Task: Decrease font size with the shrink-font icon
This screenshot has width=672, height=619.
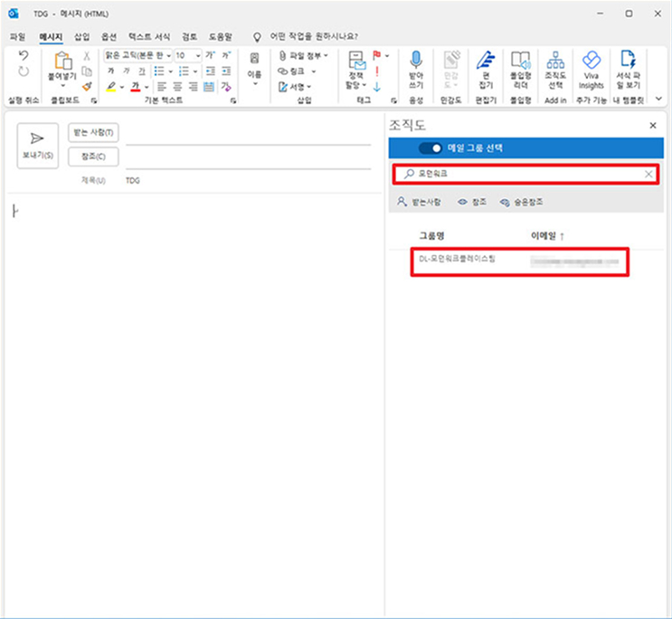Action: pos(226,55)
